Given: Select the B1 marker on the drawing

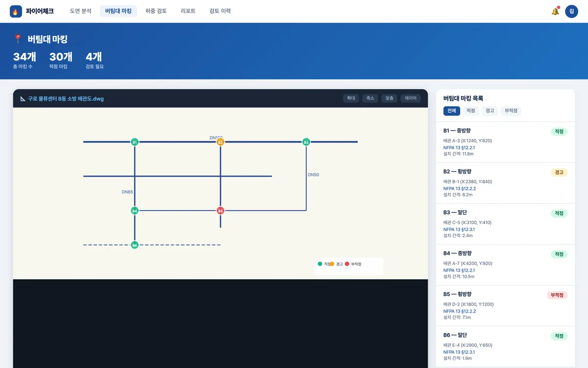Looking at the screenshot, I should 135,142.
